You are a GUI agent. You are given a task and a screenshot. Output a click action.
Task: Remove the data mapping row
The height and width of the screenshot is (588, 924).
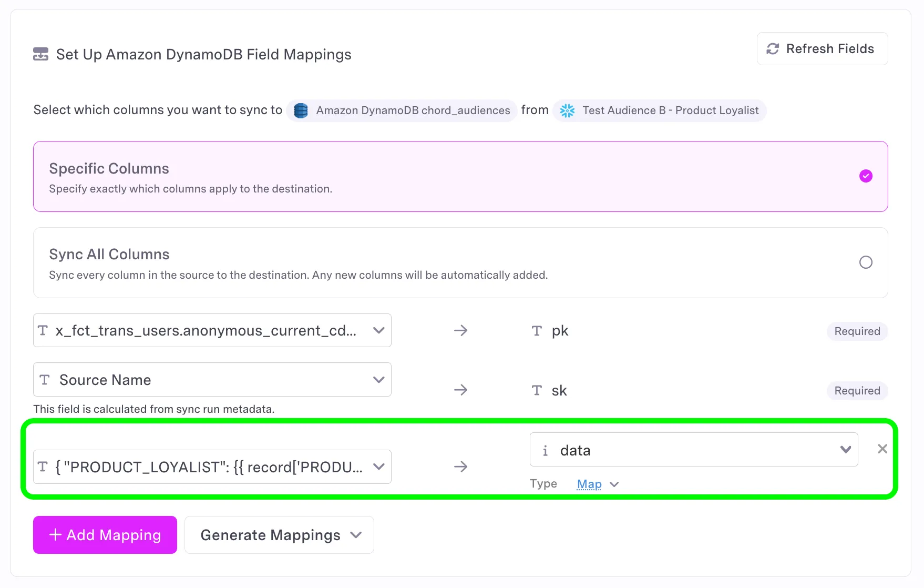click(882, 449)
